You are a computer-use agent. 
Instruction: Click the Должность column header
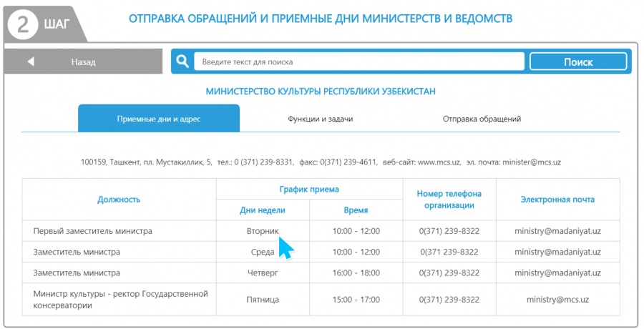pos(119,200)
